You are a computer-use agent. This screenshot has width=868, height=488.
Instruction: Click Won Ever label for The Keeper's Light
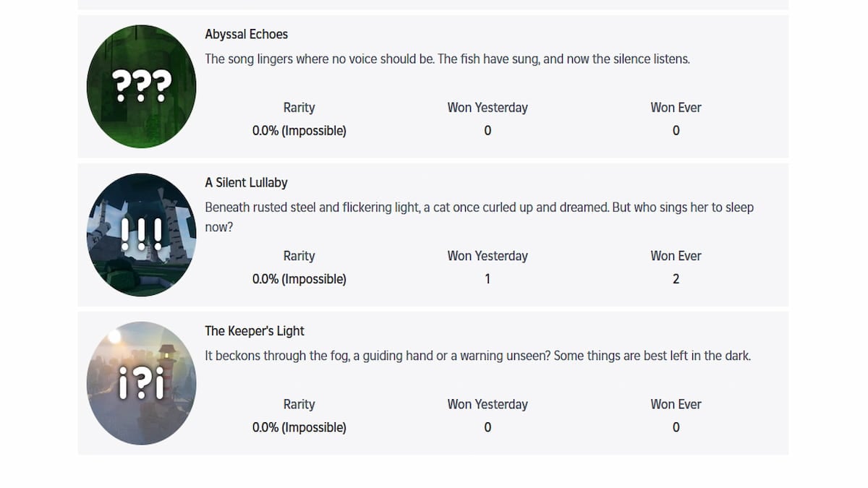point(676,404)
